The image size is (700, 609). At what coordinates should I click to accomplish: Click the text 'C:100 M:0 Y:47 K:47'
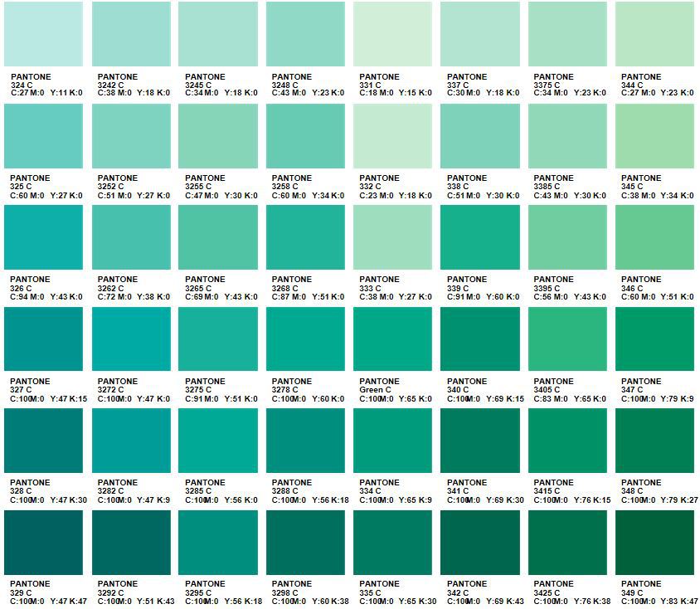pos(49,602)
